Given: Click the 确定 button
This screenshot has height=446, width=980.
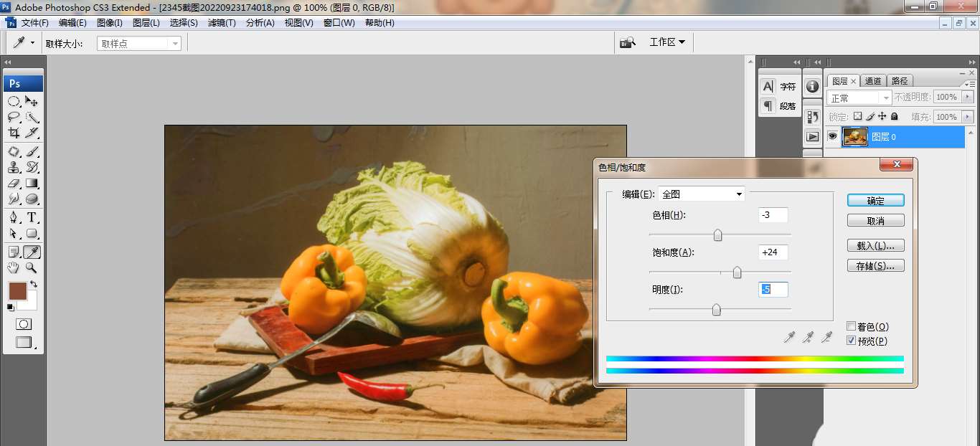Looking at the screenshot, I should coord(875,201).
